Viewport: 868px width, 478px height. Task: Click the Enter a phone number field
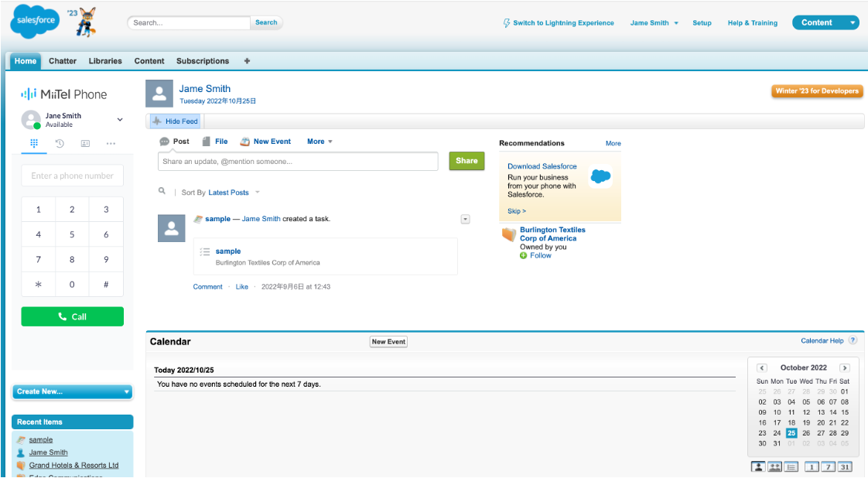(x=73, y=176)
